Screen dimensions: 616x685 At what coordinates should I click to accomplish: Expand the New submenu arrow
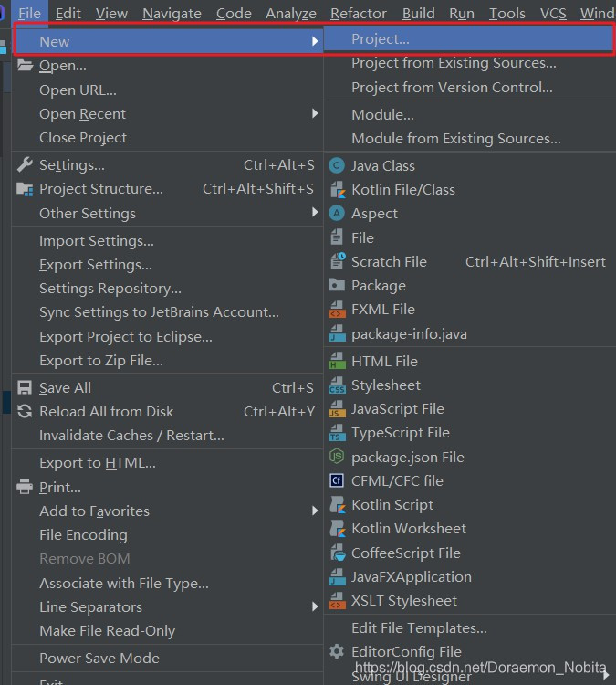315,41
